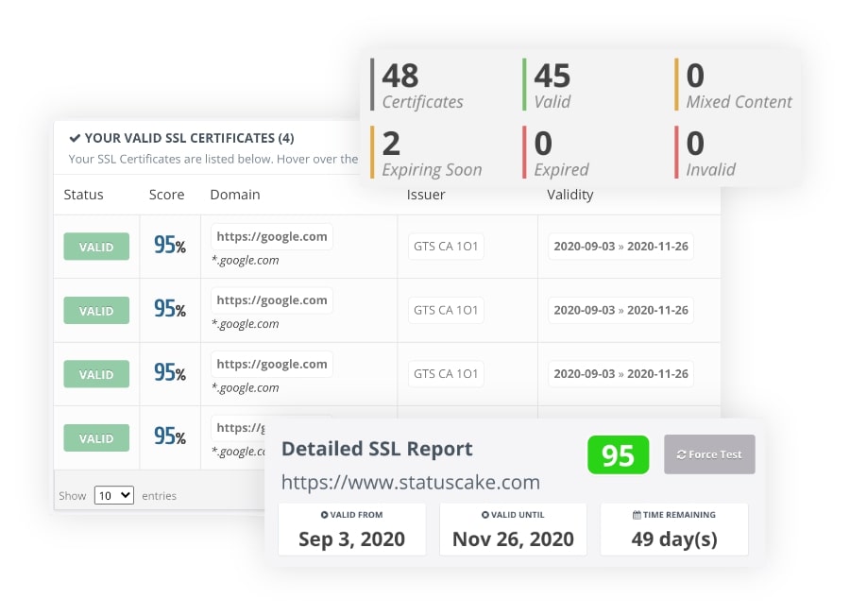850x616 pixels.
Task: Click the Domain column header
Action: [234, 195]
